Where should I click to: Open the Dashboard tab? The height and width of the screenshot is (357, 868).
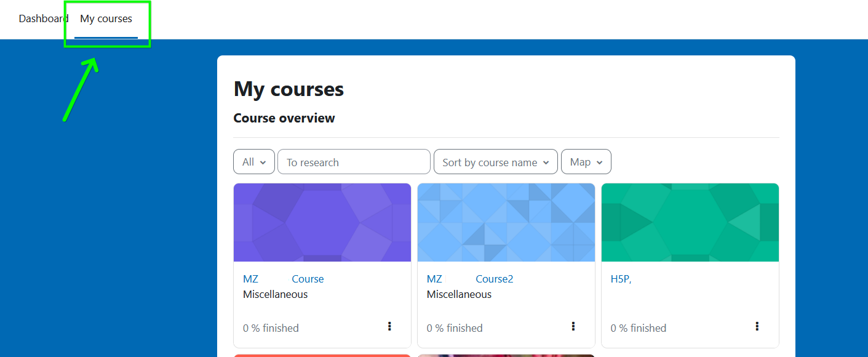[43, 18]
